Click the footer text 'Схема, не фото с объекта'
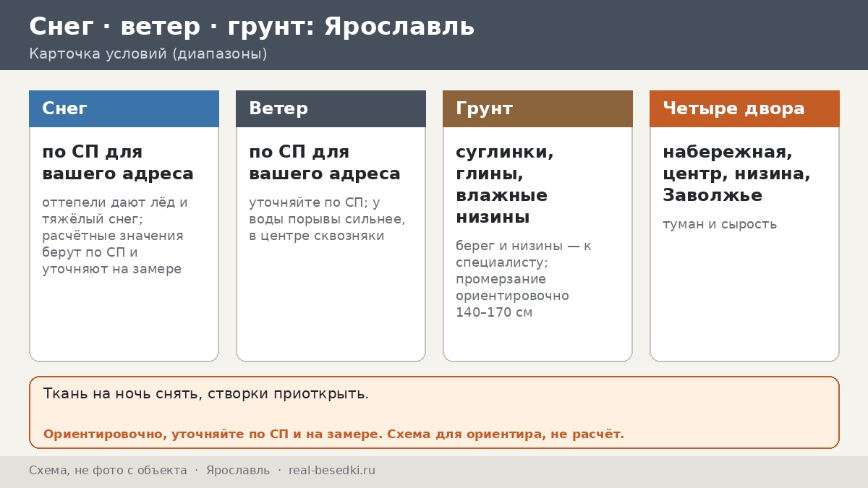 [x=108, y=471]
